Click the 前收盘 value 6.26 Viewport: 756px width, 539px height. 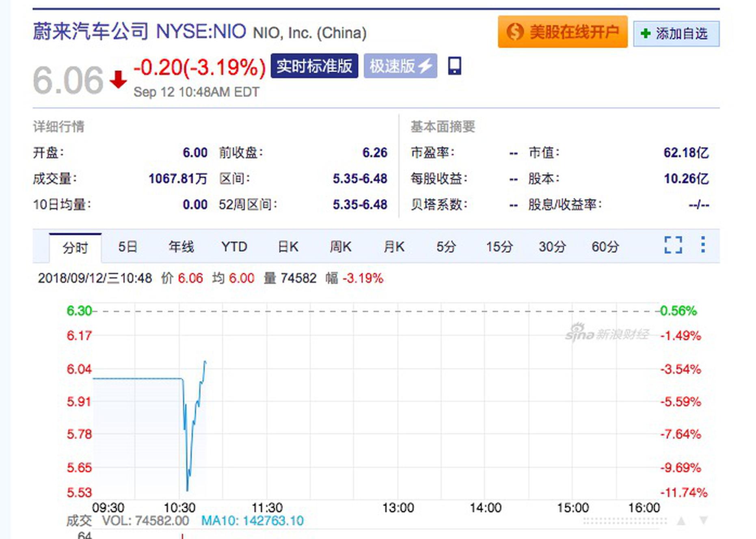(375, 153)
